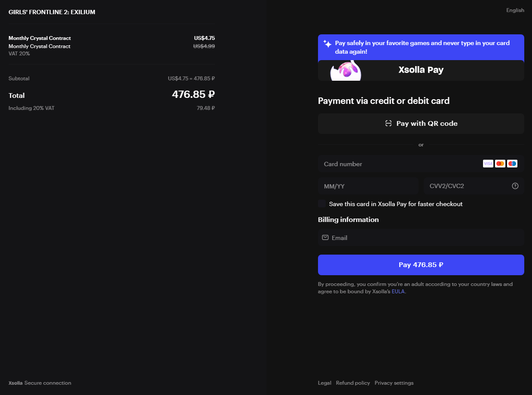Focus the CVV2/CVC2 field
This screenshot has height=395, width=532.
474,186
